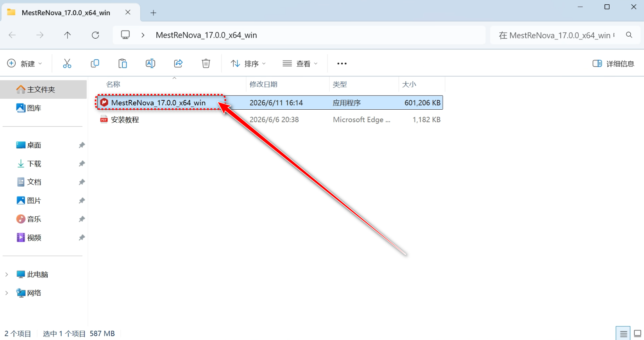
Task: Expand the 网络 tree node
Action: point(7,293)
